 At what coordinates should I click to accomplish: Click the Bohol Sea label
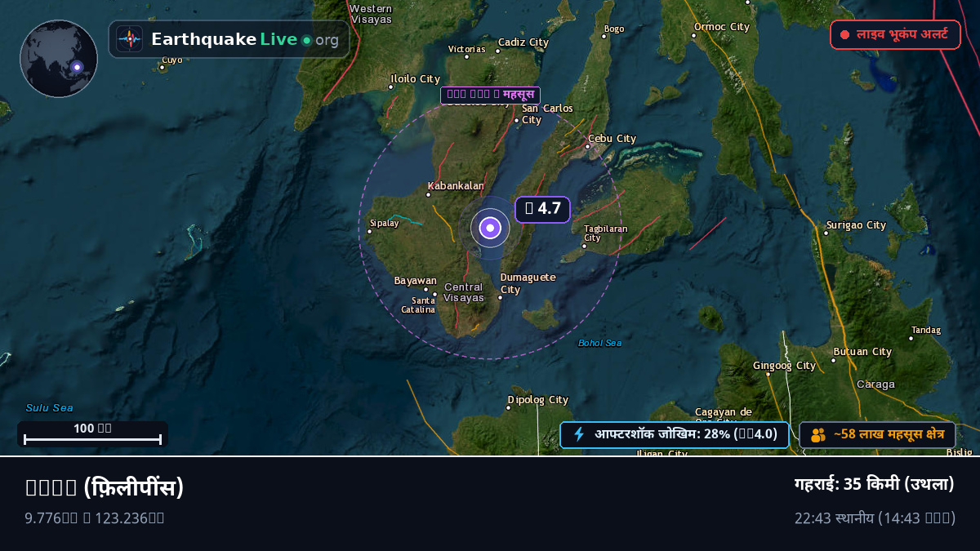point(600,343)
